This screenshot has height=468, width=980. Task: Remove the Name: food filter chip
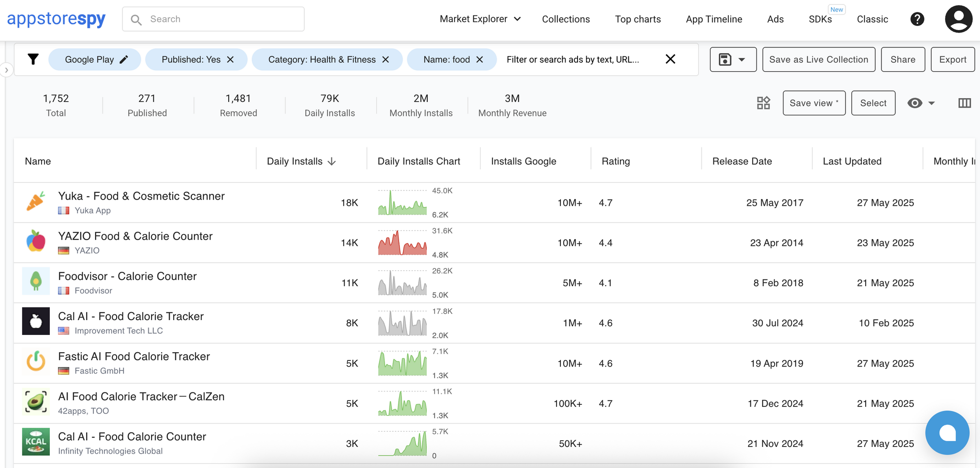click(479, 59)
